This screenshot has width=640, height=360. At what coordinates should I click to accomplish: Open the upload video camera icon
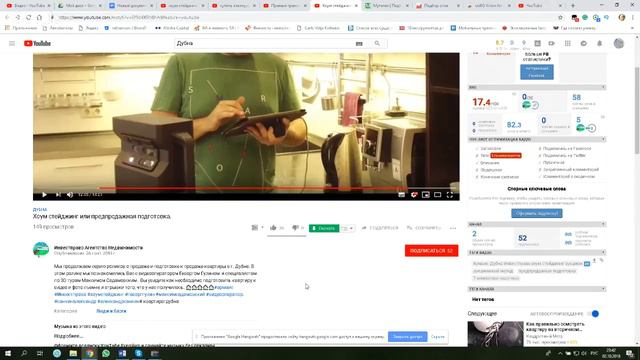tap(551, 43)
